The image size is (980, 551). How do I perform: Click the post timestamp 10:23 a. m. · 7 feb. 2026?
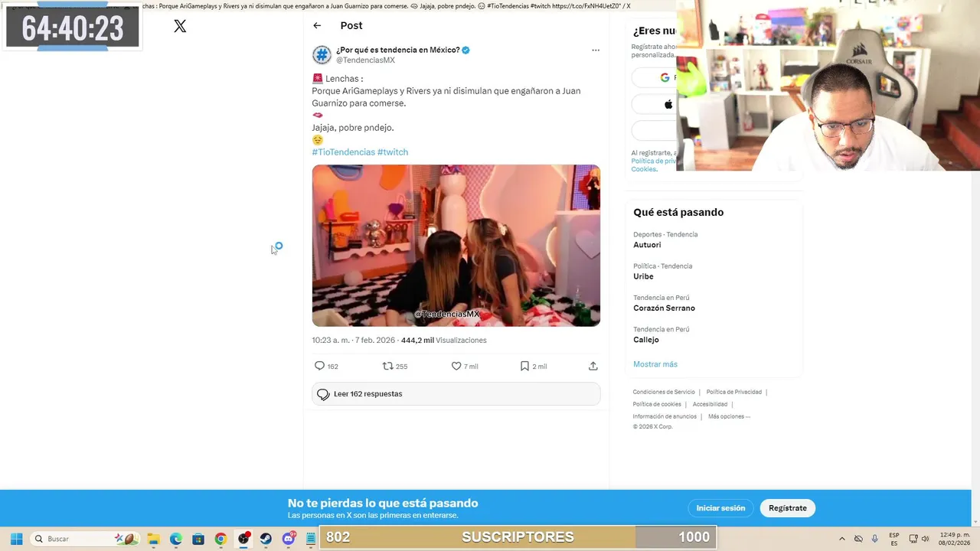pyautogui.click(x=353, y=340)
